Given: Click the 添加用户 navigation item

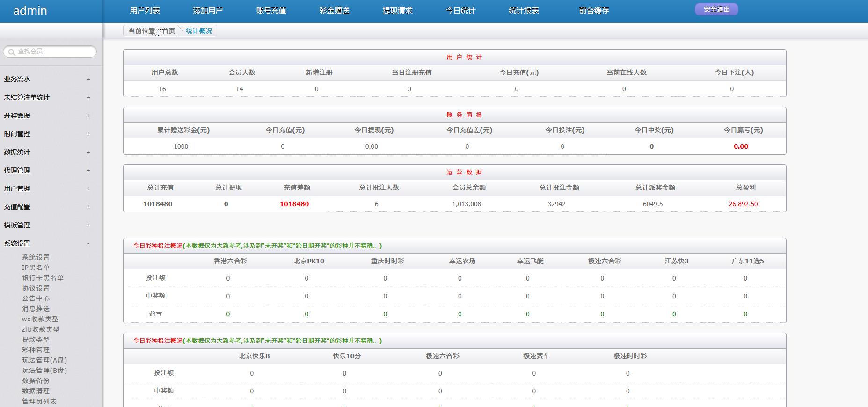Looking at the screenshot, I should point(208,11).
